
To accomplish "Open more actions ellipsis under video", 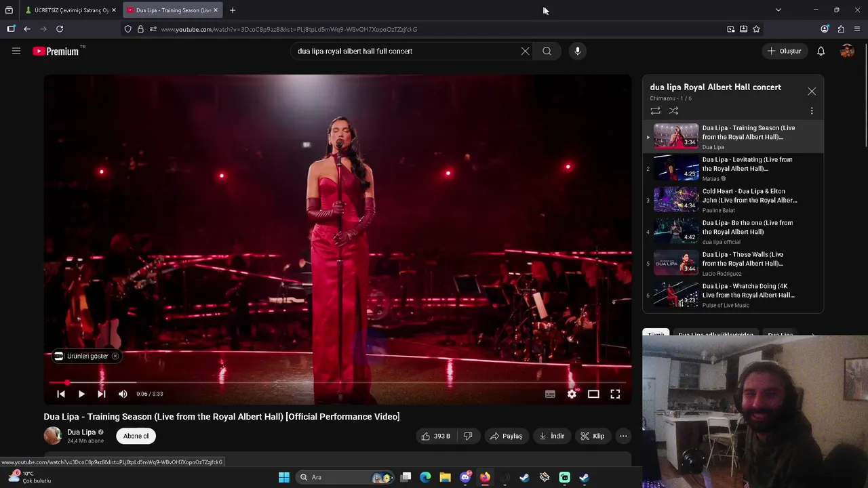I will click(x=623, y=436).
